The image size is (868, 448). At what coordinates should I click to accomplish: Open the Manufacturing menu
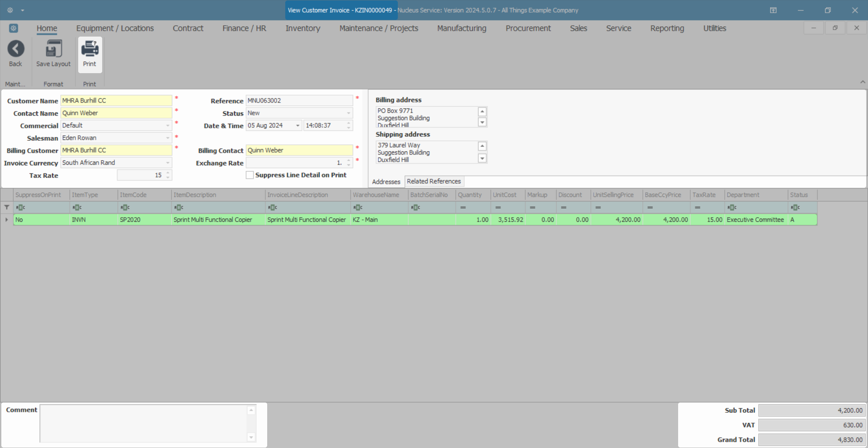[x=462, y=28]
